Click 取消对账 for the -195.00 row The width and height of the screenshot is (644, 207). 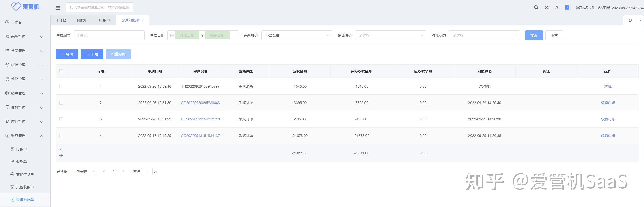point(608,119)
